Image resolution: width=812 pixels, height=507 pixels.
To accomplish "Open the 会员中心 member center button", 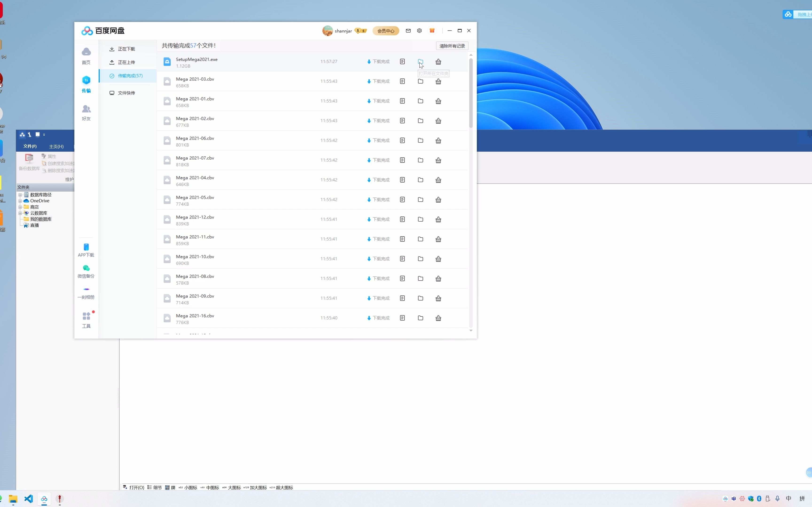I will pos(386,31).
